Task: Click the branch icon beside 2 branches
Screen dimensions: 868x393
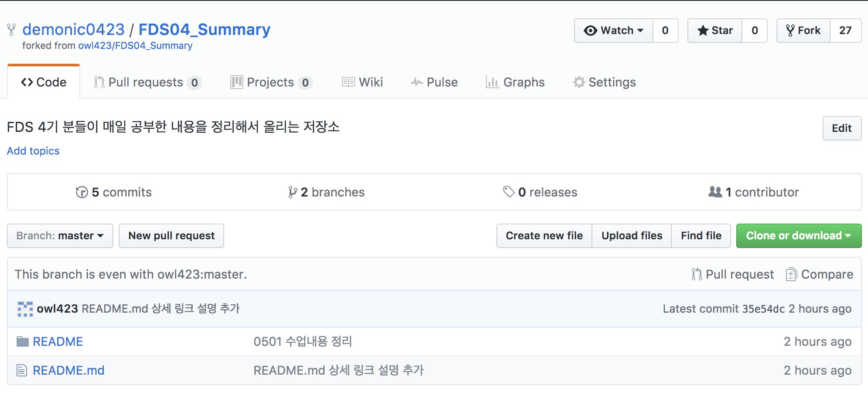Action: [293, 192]
